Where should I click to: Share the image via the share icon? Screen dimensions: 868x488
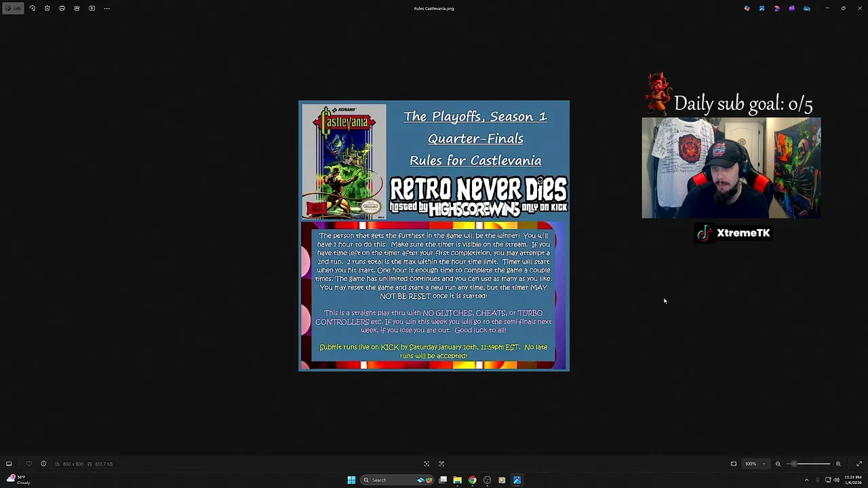pyautogui.click(x=77, y=8)
